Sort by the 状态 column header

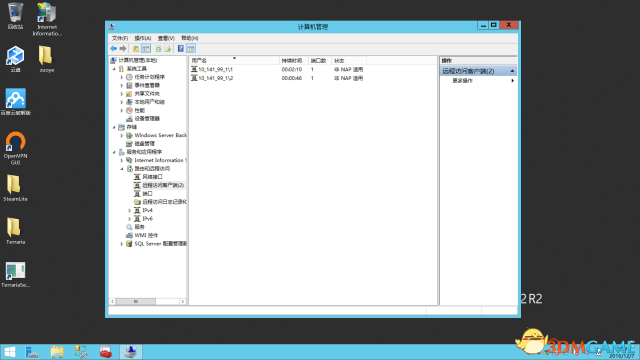tap(349, 60)
